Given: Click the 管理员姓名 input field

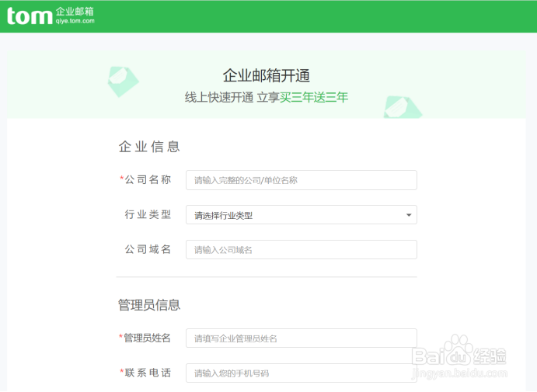Looking at the screenshot, I should click(302, 338).
